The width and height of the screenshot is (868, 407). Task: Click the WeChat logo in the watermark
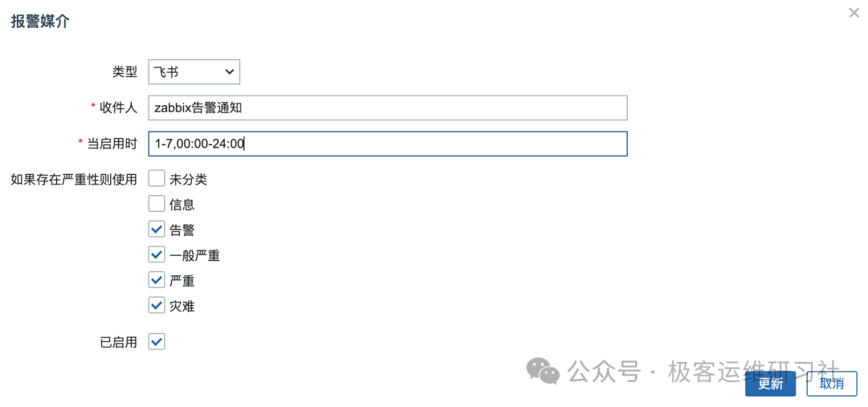(543, 371)
